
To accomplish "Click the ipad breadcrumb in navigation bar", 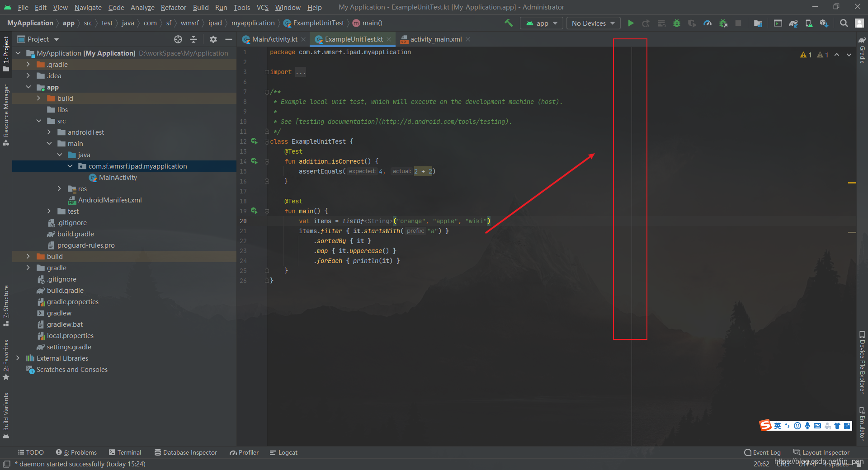I will pyautogui.click(x=215, y=23).
